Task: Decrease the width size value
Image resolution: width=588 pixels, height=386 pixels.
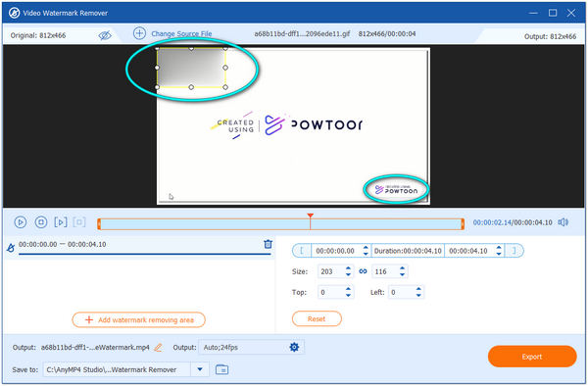Action: (348, 274)
